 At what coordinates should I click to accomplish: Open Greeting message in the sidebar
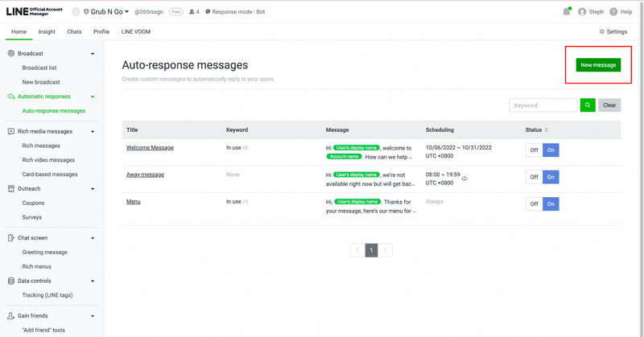coord(45,253)
